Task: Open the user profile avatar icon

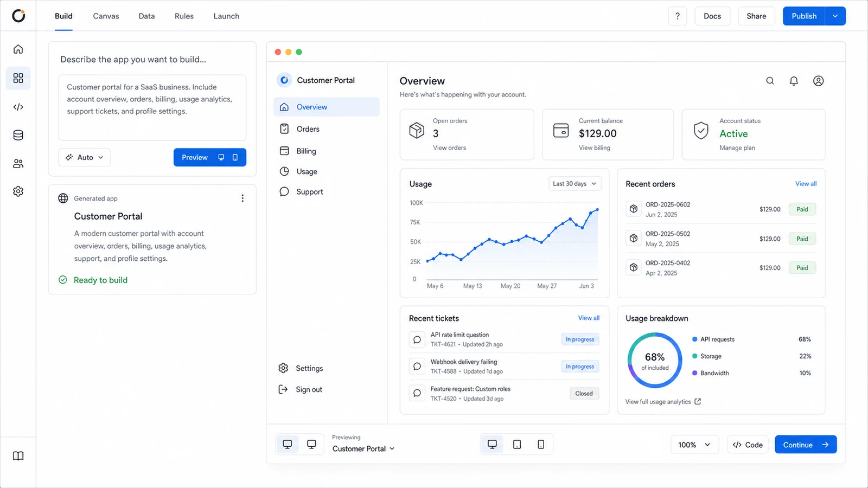Action: click(x=819, y=81)
